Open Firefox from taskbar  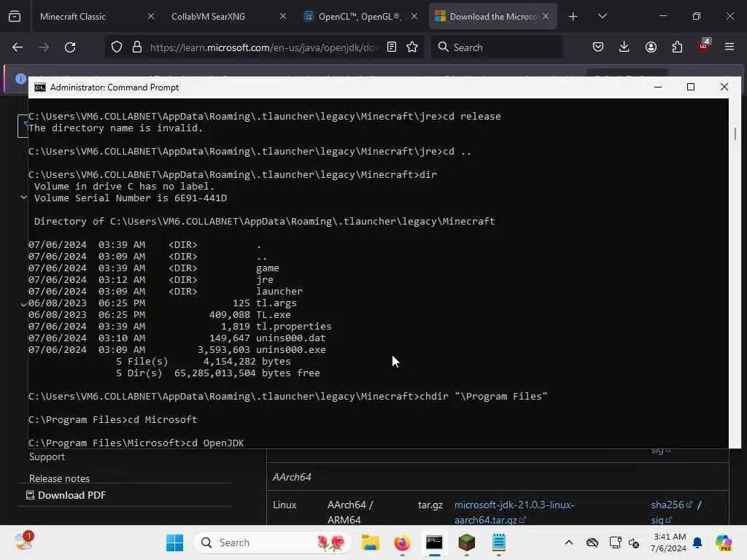(402, 542)
